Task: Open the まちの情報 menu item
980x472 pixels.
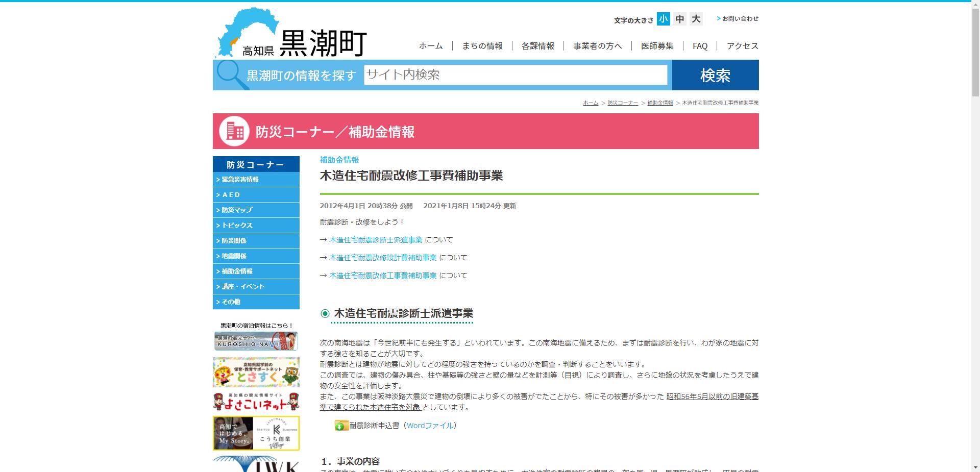Action: pos(482,46)
